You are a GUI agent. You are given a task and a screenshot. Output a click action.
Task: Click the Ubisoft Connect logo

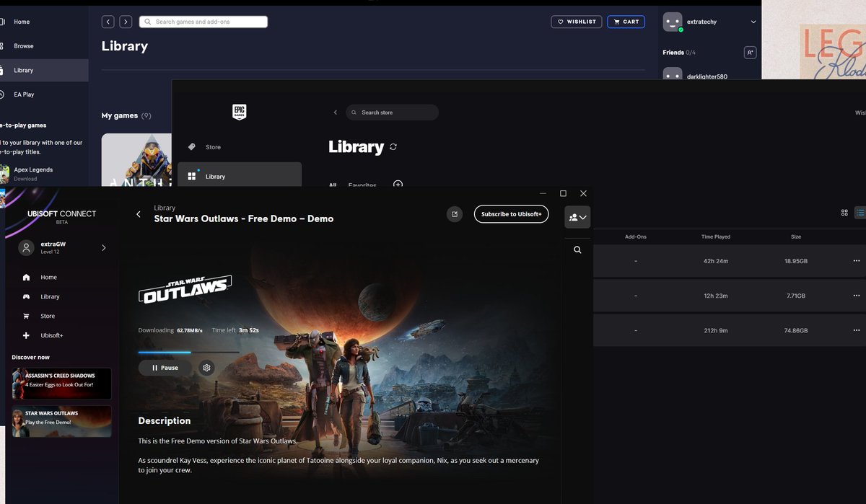click(61, 217)
